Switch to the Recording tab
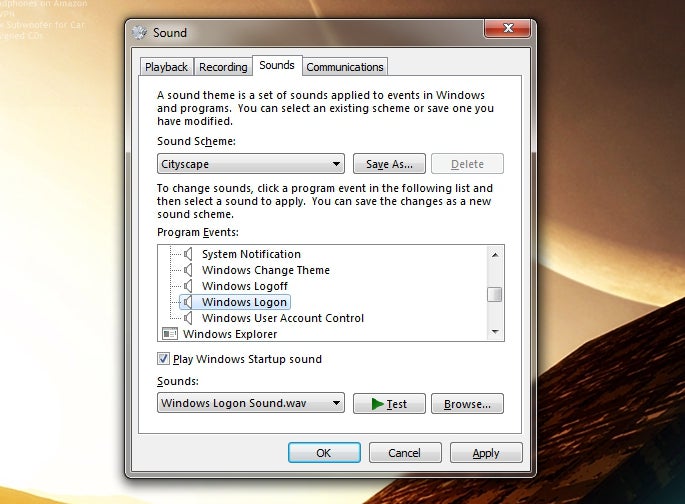Screen dimensions: 685x504 coord(223,67)
